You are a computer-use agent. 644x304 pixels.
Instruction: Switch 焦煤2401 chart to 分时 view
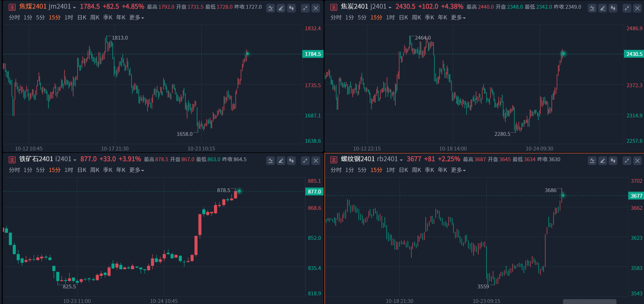point(14,17)
